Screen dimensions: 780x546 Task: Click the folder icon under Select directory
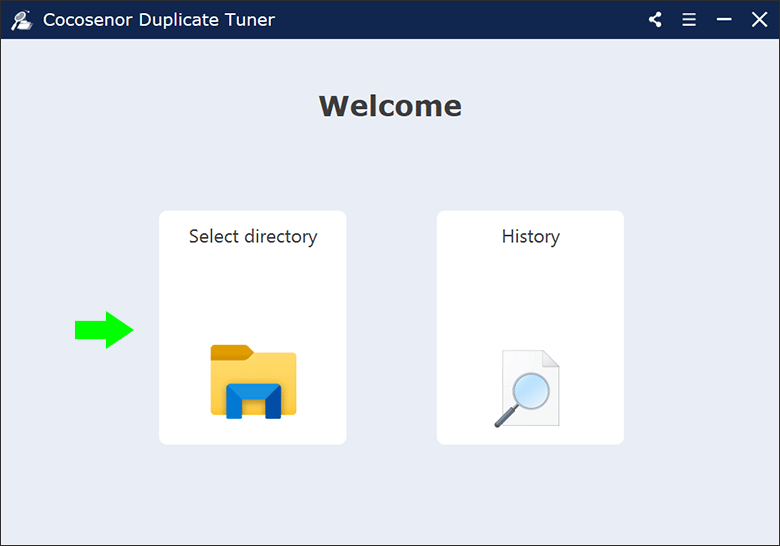(253, 381)
